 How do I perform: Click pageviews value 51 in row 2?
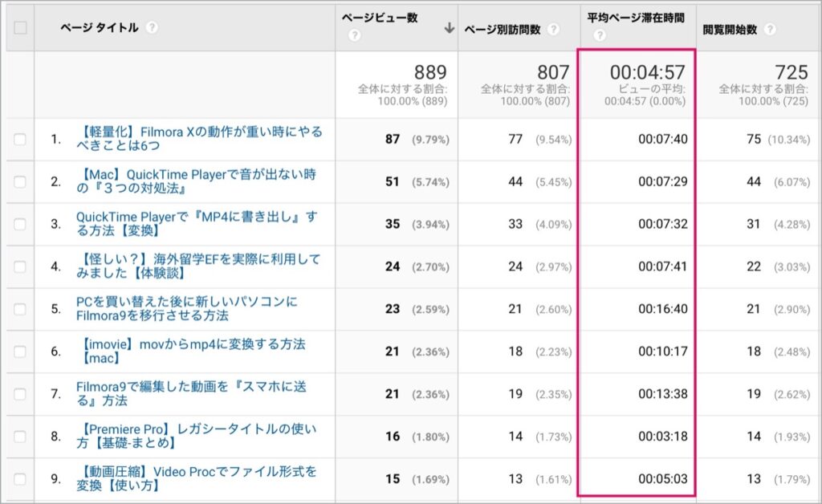tap(393, 181)
